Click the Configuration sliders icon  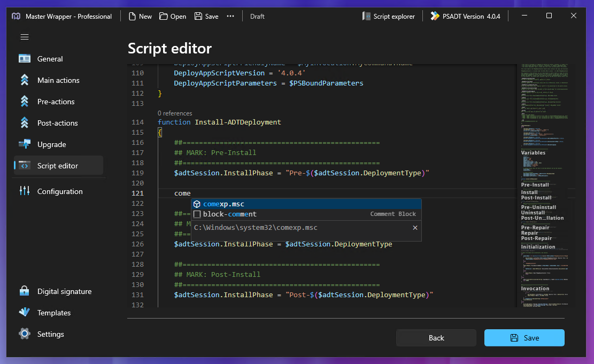pyautogui.click(x=25, y=191)
